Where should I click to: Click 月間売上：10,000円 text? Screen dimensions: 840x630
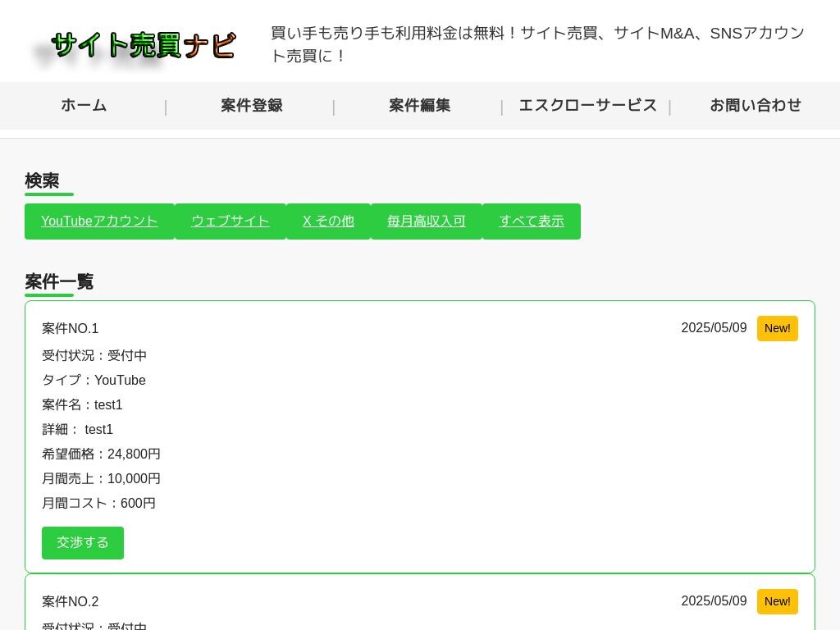click(101, 479)
